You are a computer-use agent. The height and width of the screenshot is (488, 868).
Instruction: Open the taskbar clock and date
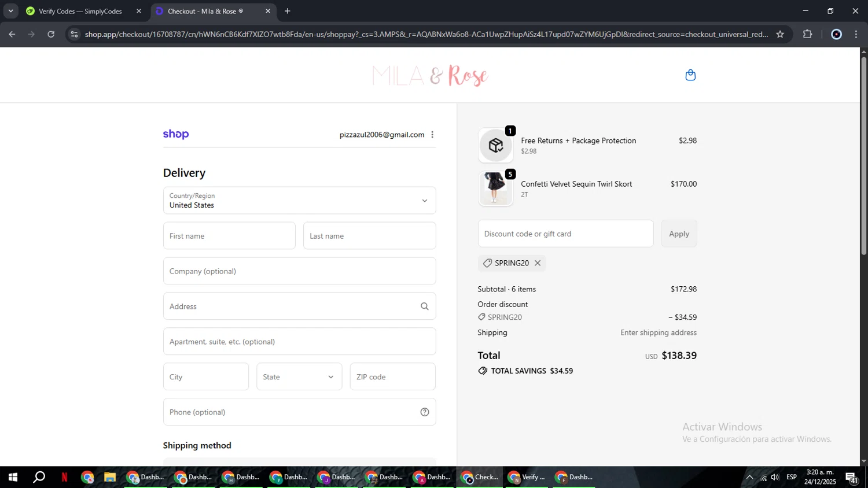(x=820, y=477)
